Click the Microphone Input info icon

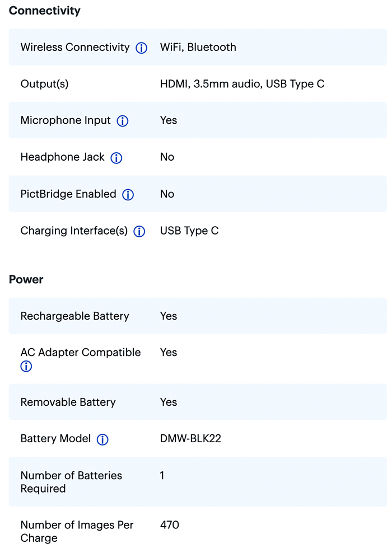(123, 121)
